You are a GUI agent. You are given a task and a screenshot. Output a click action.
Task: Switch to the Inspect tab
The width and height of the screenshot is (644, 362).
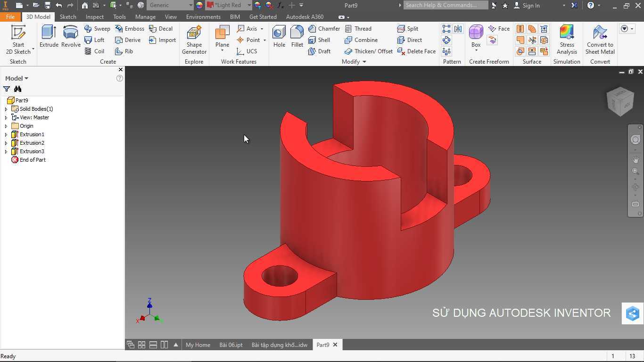[x=95, y=16]
